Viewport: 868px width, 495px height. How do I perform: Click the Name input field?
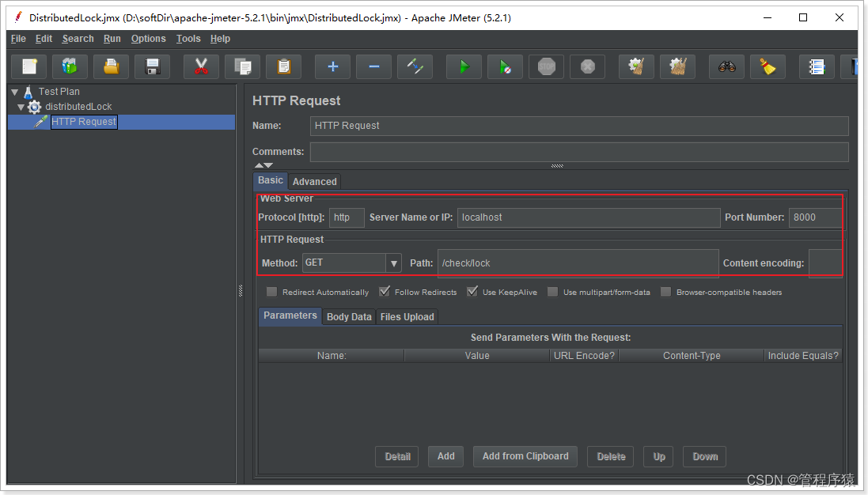[579, 126]
